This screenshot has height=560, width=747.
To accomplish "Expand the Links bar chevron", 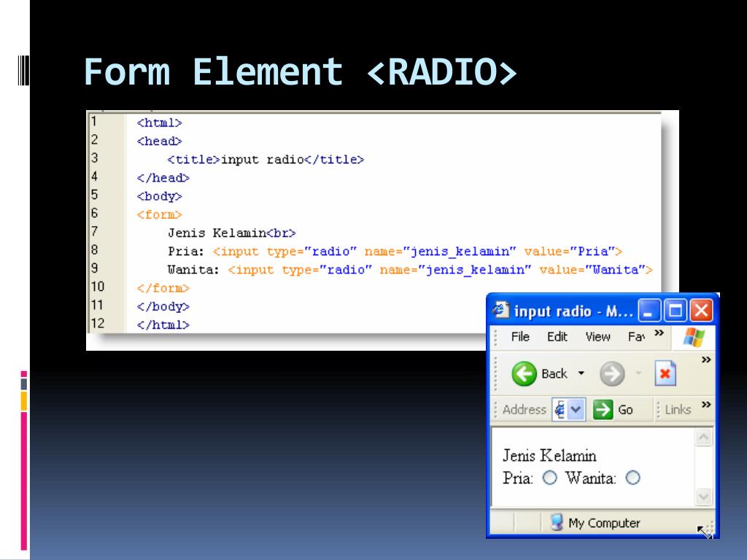I will point(706,405).
